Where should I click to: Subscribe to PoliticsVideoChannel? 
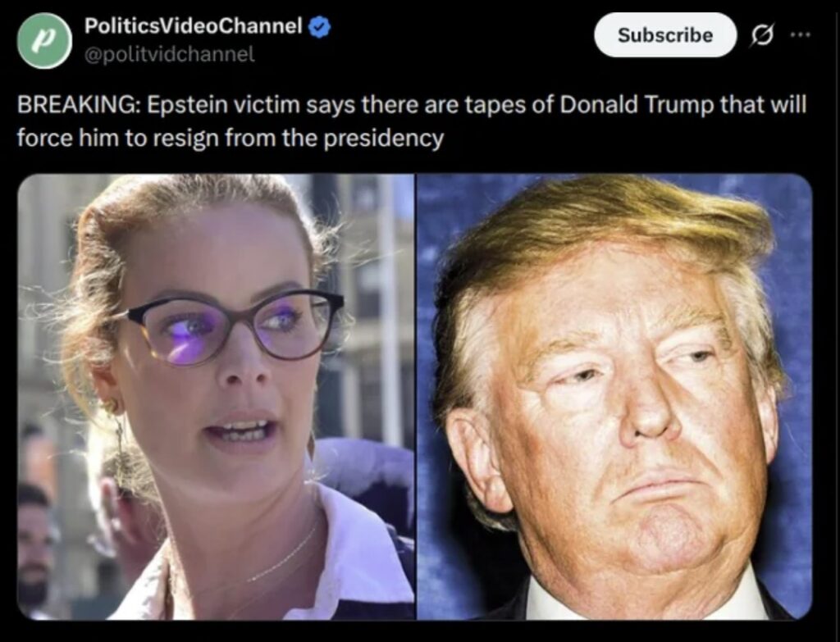pos(665,34)
